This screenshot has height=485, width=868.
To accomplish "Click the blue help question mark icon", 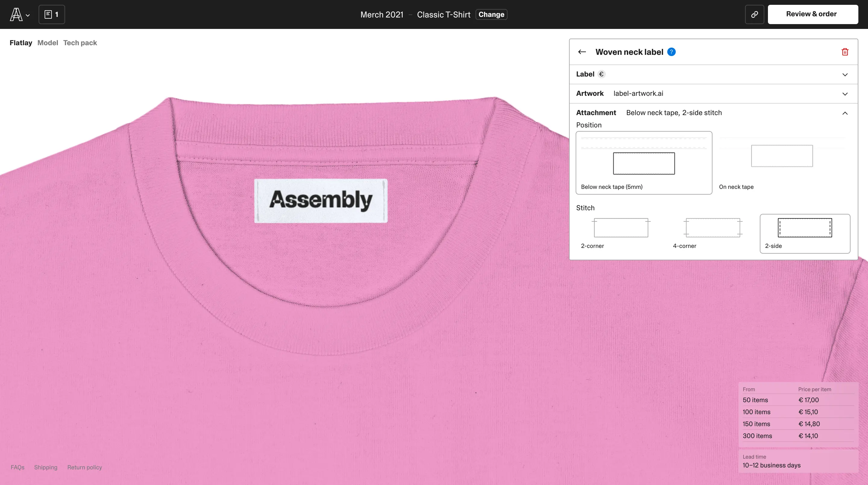I will 671,52.
